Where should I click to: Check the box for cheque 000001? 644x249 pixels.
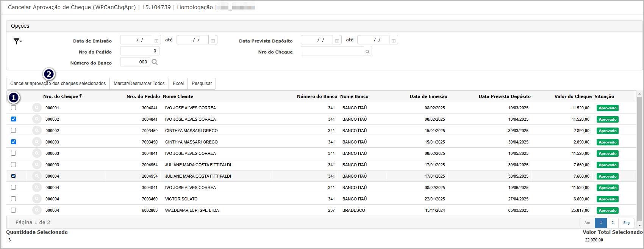pyautogui.click(x=14, y=108)
